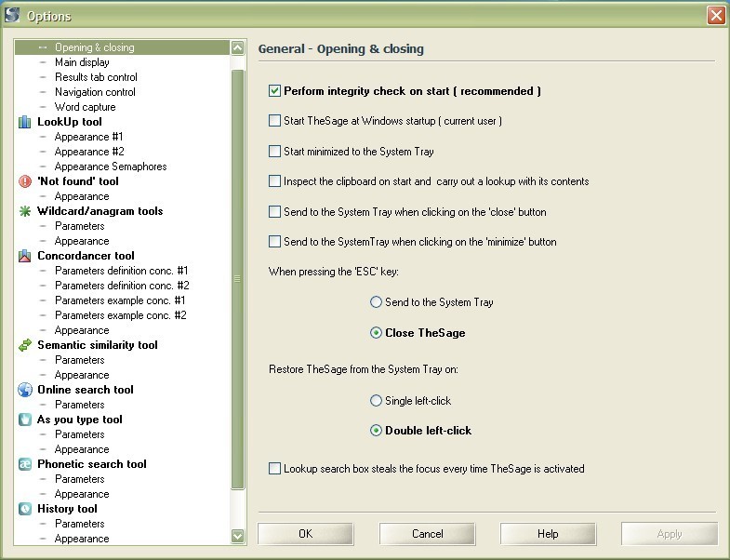730x560 pixels.
Task: Open Parameters definition conc. #2
Action: [x=122, y=286]
